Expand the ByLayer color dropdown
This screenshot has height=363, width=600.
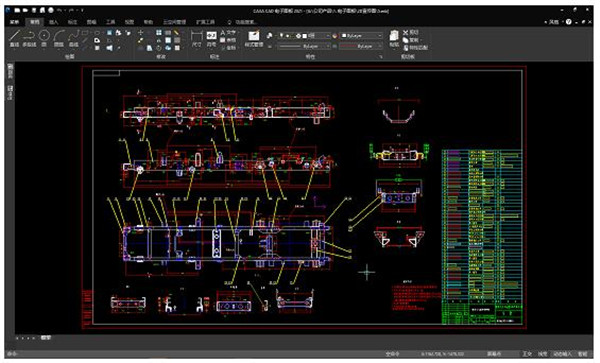click(x=361, y=36)
